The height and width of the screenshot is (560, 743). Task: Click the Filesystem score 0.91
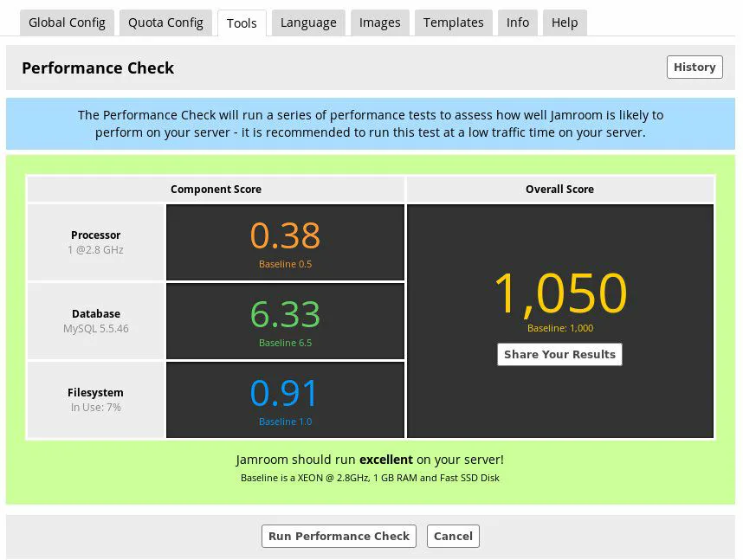point(283,393)
